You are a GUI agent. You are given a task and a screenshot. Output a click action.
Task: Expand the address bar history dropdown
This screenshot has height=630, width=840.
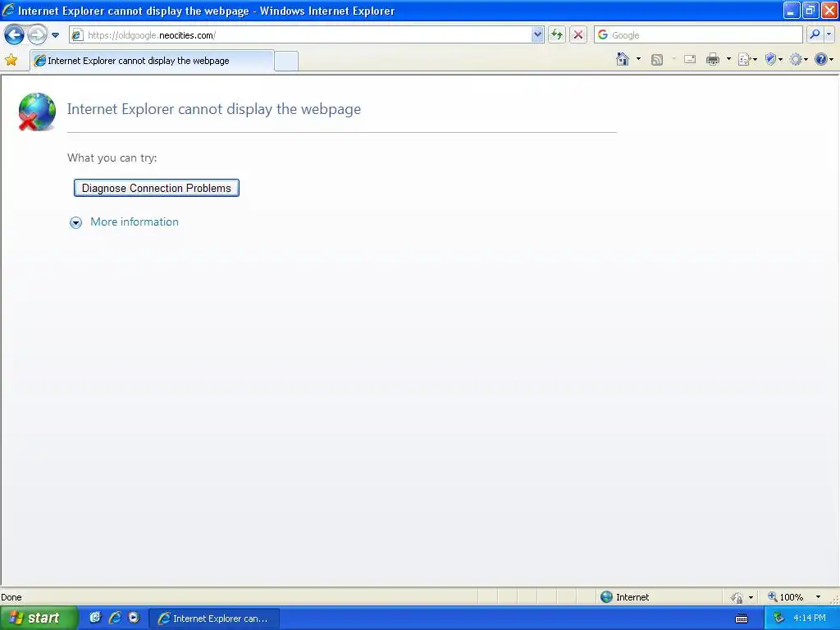pyautogui.click(x=537, y=35)
